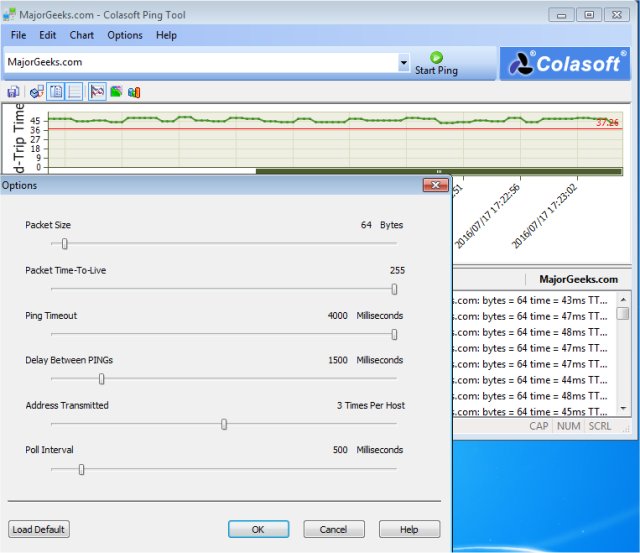
Task: Toggle the summary panel view icon
Action: click(x=56, y=92)
